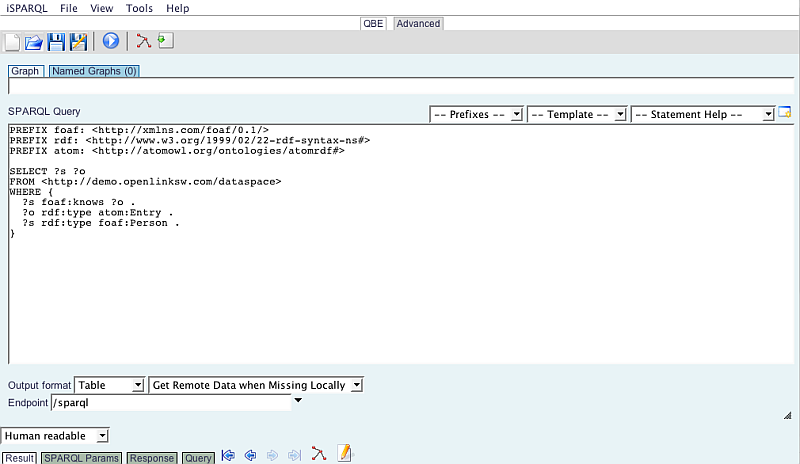
Task: Click the 'WHERE {' line
Action: (31, 192)
